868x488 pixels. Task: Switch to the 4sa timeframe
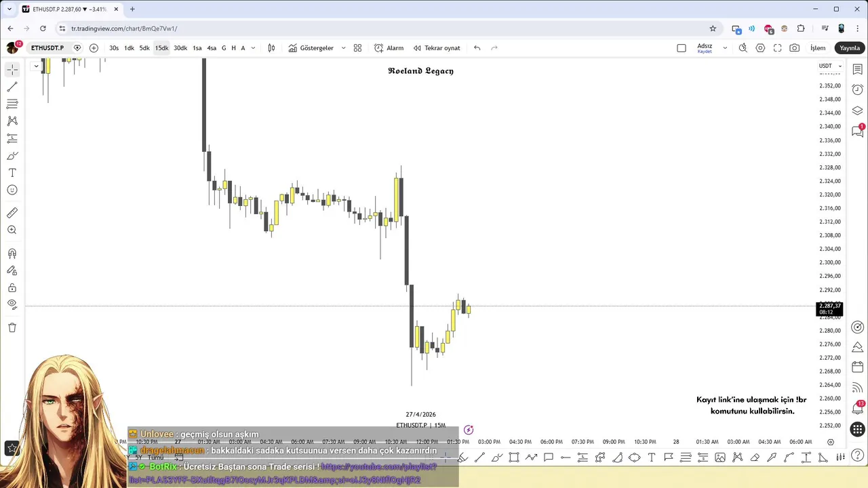pyautogui.click(x=212, y=48)
